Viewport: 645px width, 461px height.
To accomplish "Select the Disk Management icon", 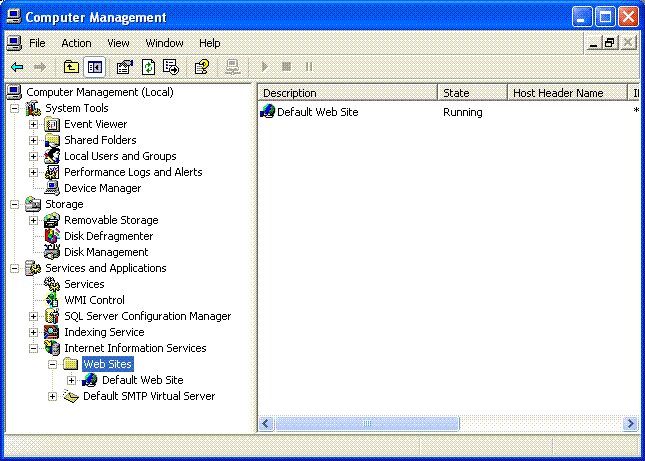I will click(52, 252).
